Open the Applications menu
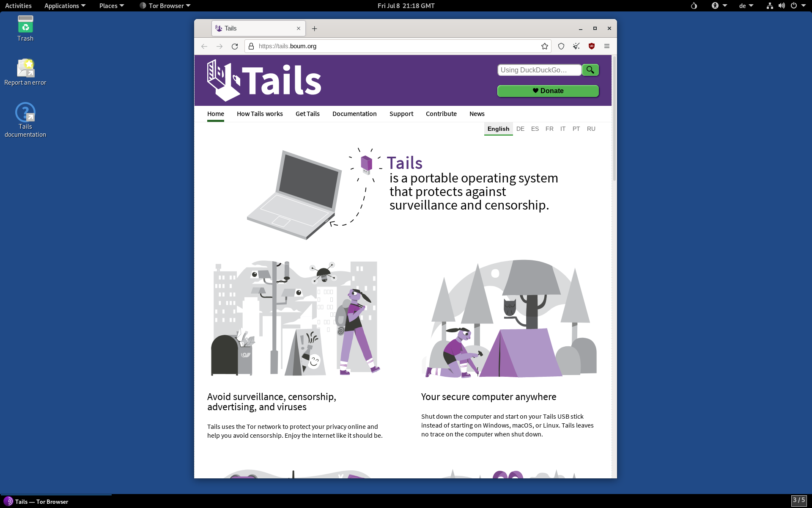812x508 pixels. (65, 6)
